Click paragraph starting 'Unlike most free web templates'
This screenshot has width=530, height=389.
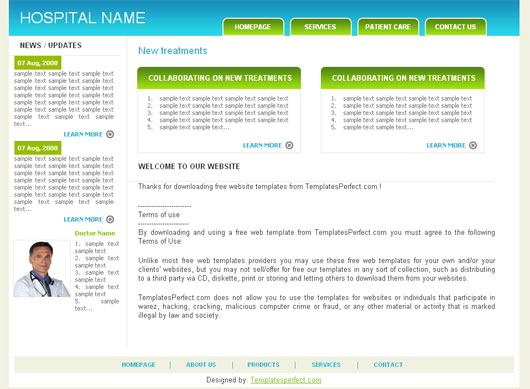(317, 269)
